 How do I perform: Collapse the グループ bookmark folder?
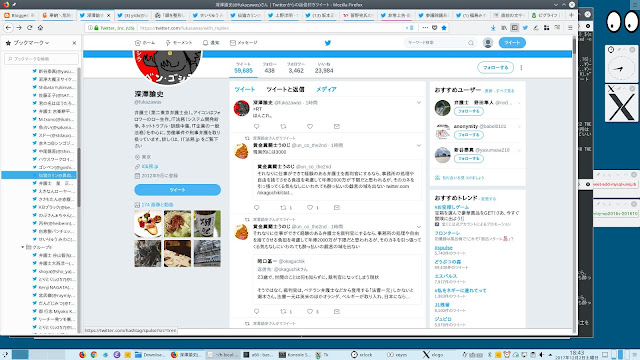tap(22, 247)
